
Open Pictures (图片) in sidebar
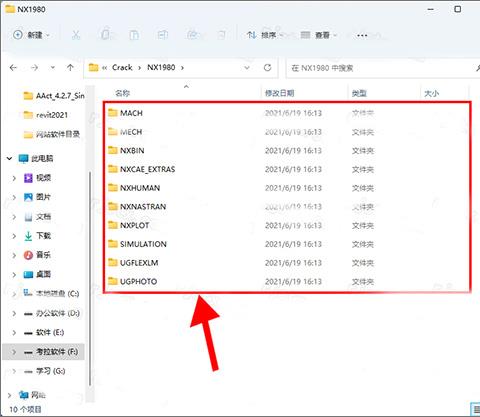(37, 197)
